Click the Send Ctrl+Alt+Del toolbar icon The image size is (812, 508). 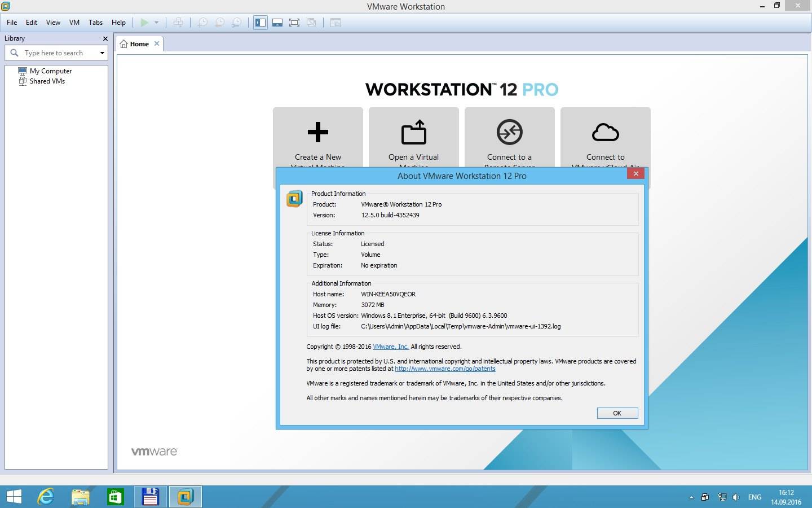178,23
